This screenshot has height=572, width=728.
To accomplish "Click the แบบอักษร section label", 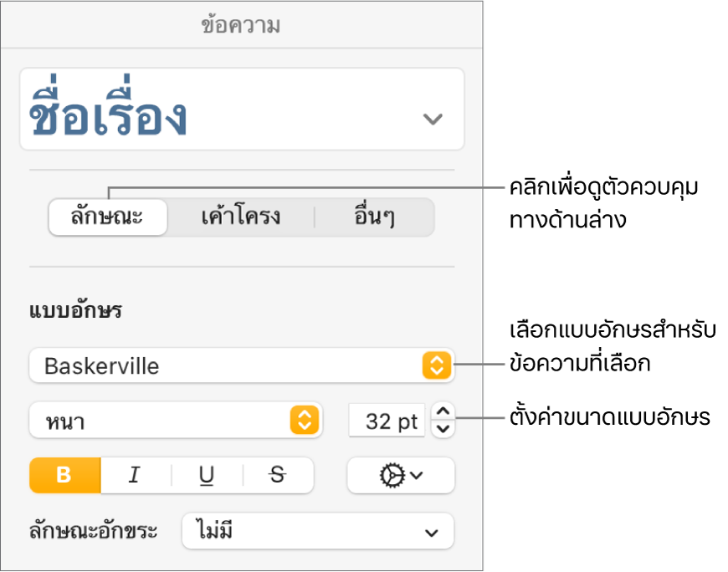I will click(75, 310).
